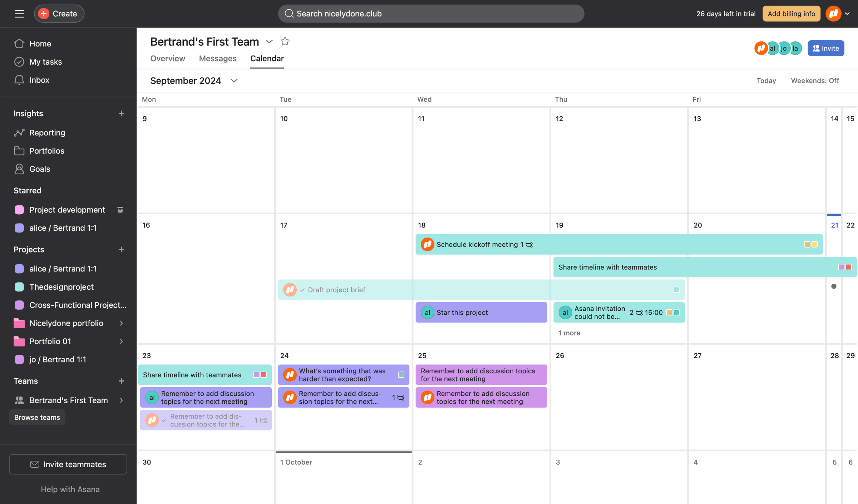Open Reporting chart icon in sidebar
The image size is (858, 504).
(19, 133)
